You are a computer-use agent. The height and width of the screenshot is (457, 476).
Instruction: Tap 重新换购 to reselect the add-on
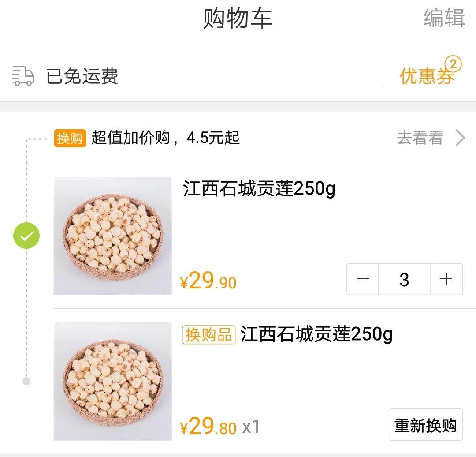click(x=425, y=425)
